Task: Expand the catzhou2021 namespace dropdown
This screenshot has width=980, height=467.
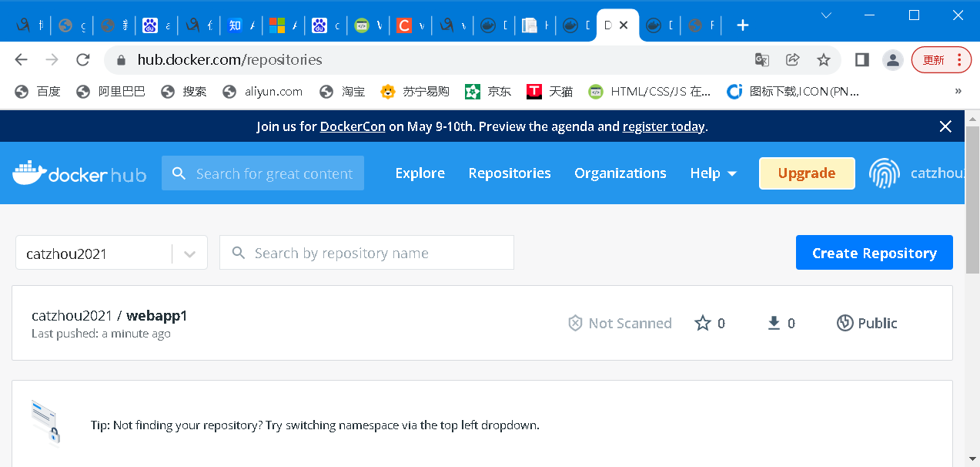Action: click(189, 254)
